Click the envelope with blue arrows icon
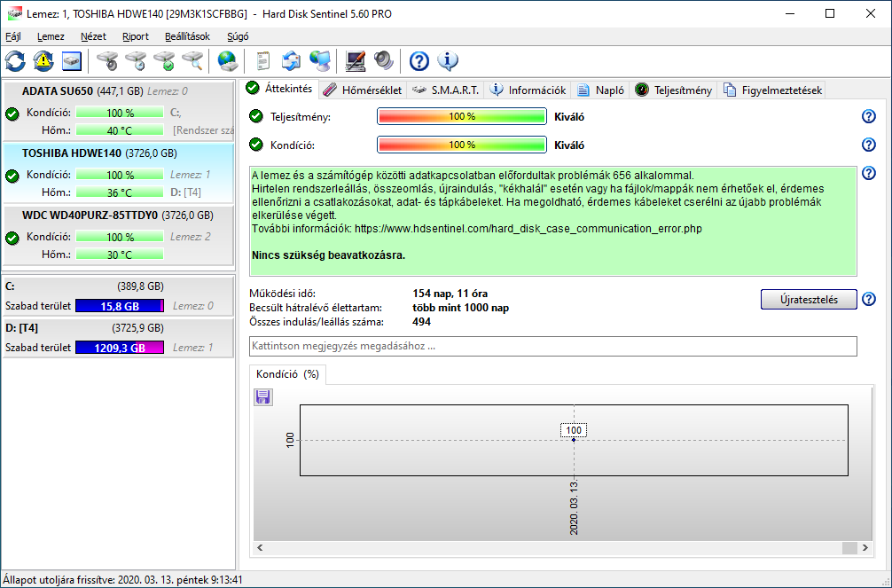The image size is (892, 588). tap(291, 61)
